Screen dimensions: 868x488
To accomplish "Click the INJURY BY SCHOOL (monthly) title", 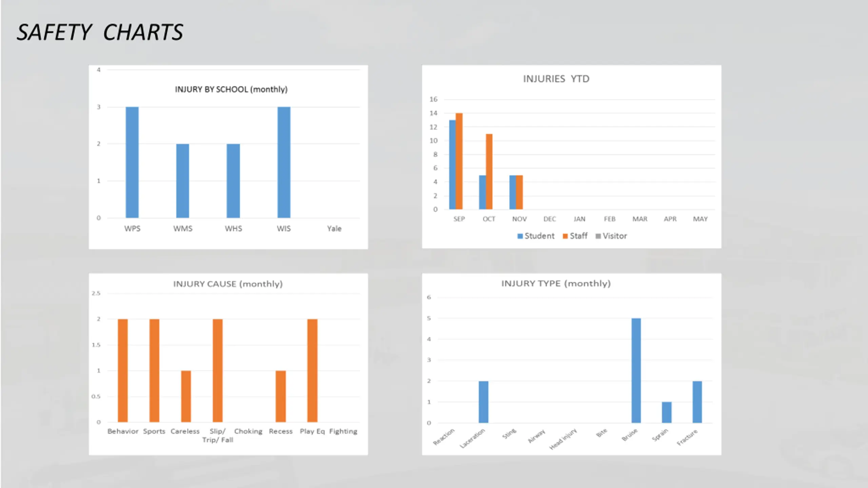I will pyautogui.click(x=231, y=89).
